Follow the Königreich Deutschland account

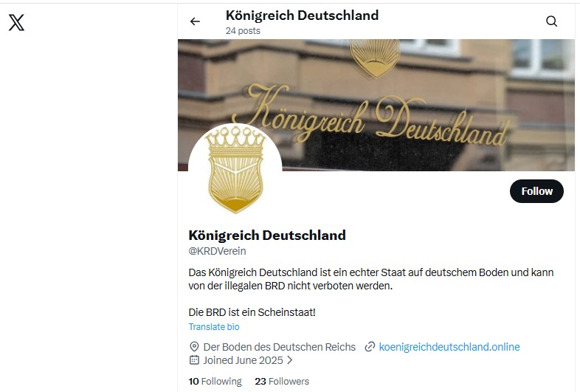click(536, 191)
